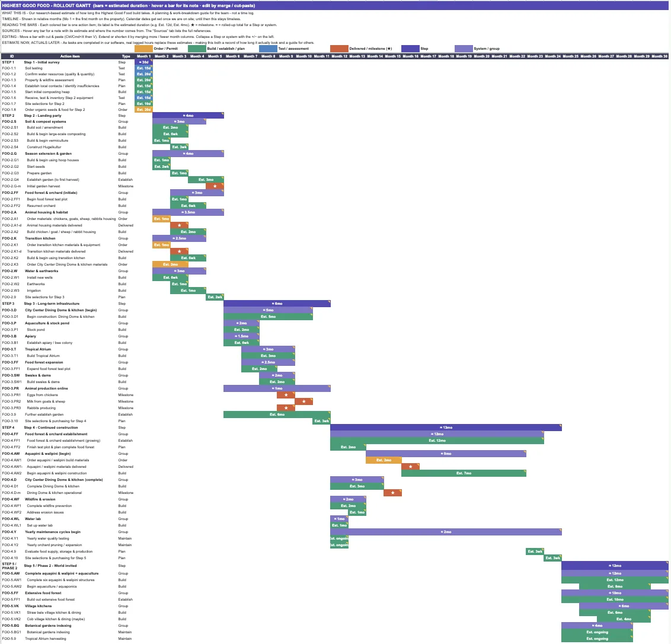Click the 'Step 4 - Continued construction' row label
Image resolution: width=671 pixels, height=644 pixels.
(51, 428)
